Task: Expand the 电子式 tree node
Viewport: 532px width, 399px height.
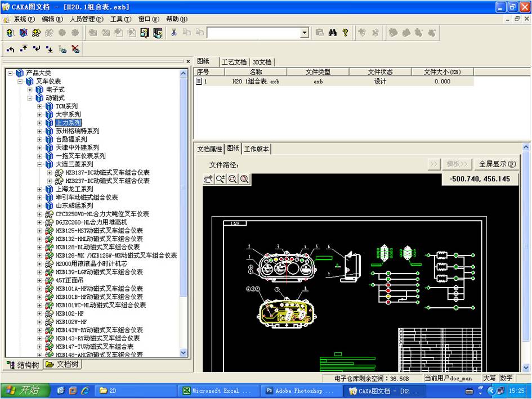Action: click(30, 89)
